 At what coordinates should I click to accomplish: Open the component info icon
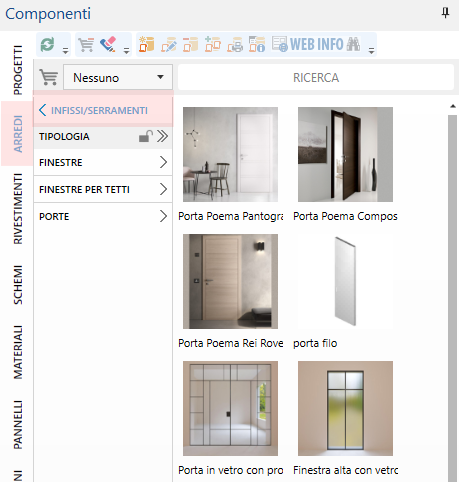pyautogui.click(x=257, y=44)
